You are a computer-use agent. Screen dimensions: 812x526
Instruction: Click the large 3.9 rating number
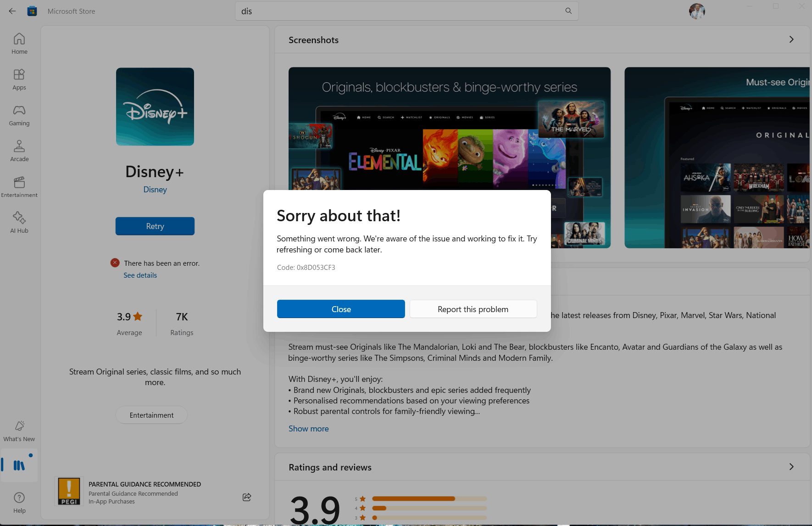[x=315, y=510]
